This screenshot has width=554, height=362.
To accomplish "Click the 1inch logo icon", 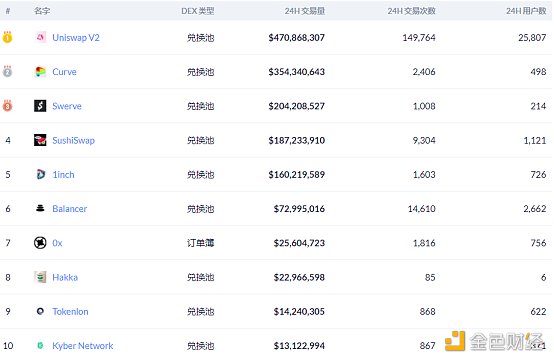I will pos(40,174).
